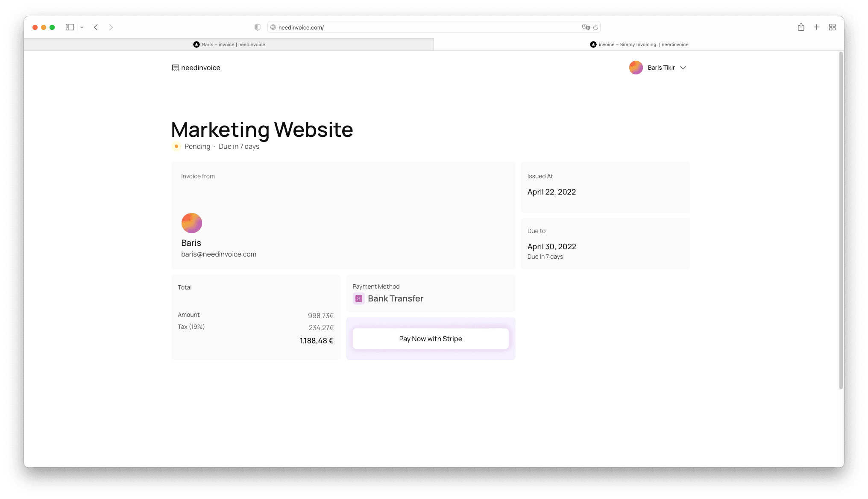Expand the Baris Tikir account dropdown chevron
The width and height of the screenshot is (868, 499).
[x=683, y=68]
